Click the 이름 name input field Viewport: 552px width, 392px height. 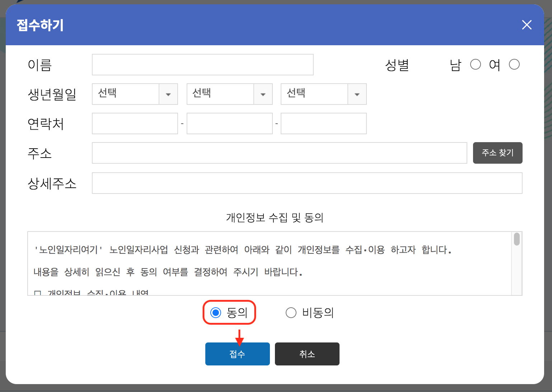click(202, 65)
